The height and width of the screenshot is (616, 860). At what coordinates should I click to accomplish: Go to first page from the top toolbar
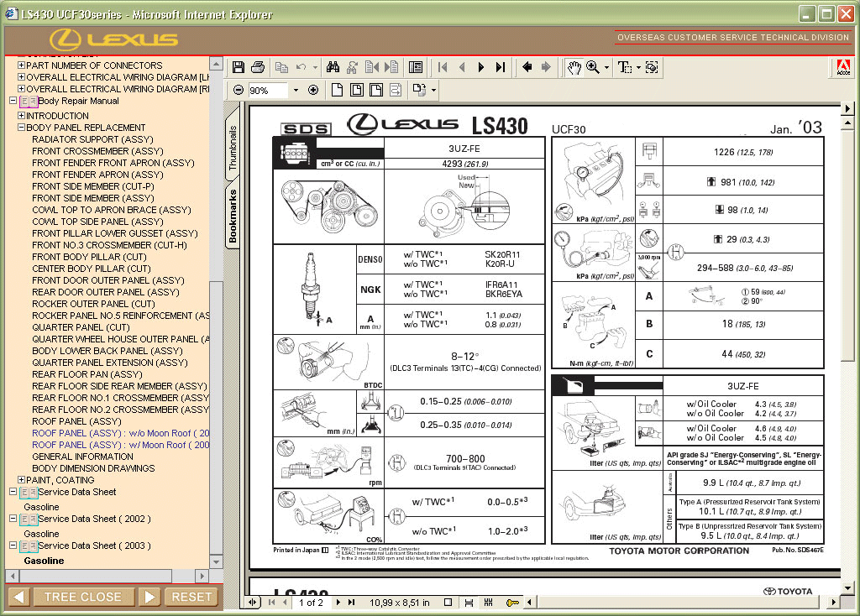(443, 67)
